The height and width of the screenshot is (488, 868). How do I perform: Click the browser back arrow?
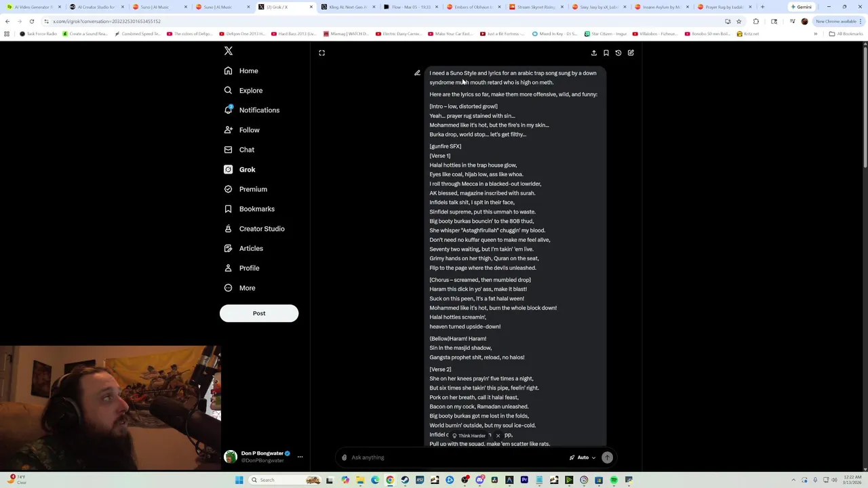7,21
